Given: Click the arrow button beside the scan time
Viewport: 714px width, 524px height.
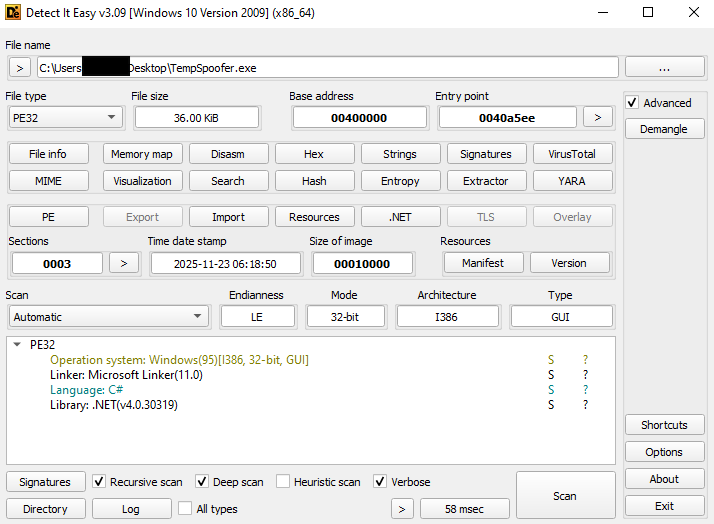Looking at the screenshot, I should pyautogui.click(x=401, y=509).
